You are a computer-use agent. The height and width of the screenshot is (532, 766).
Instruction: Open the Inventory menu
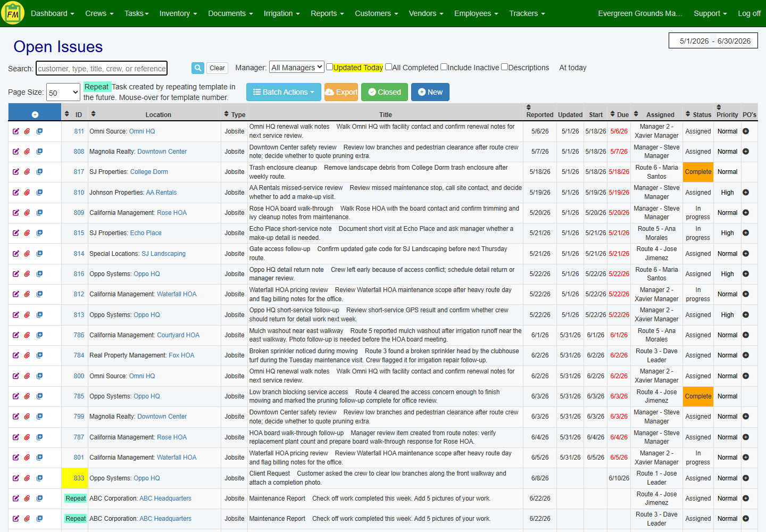[x=178, y=13]
